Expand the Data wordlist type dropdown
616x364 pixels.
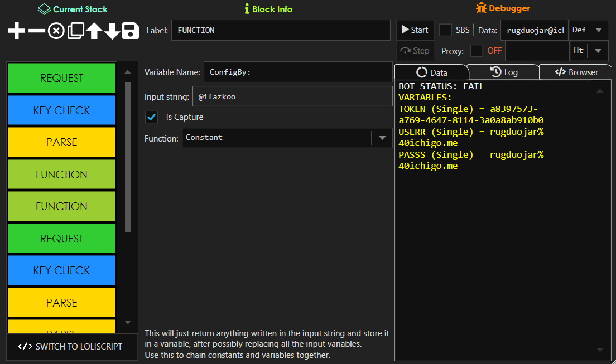click(x=598, y=30)
